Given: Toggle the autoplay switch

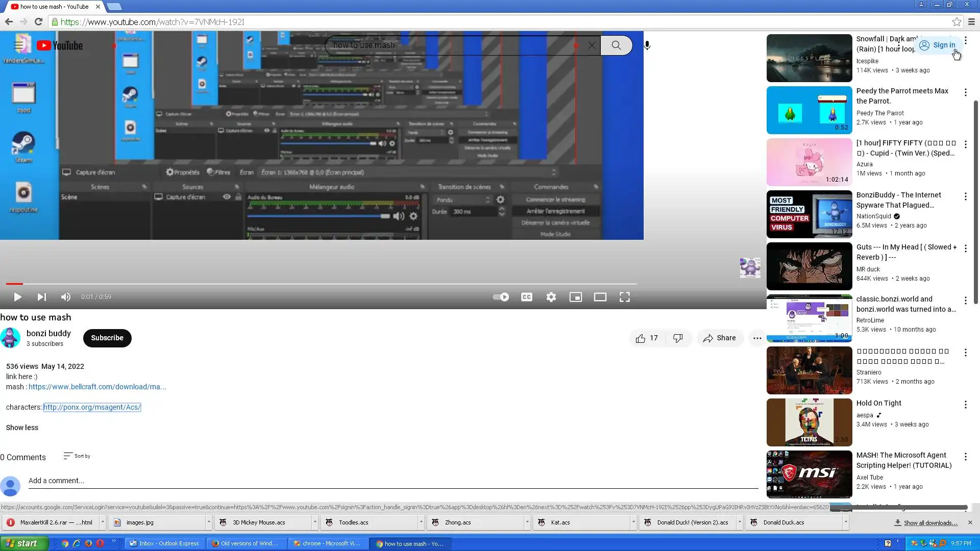Looking at the screenshot, I should point(501,297).
